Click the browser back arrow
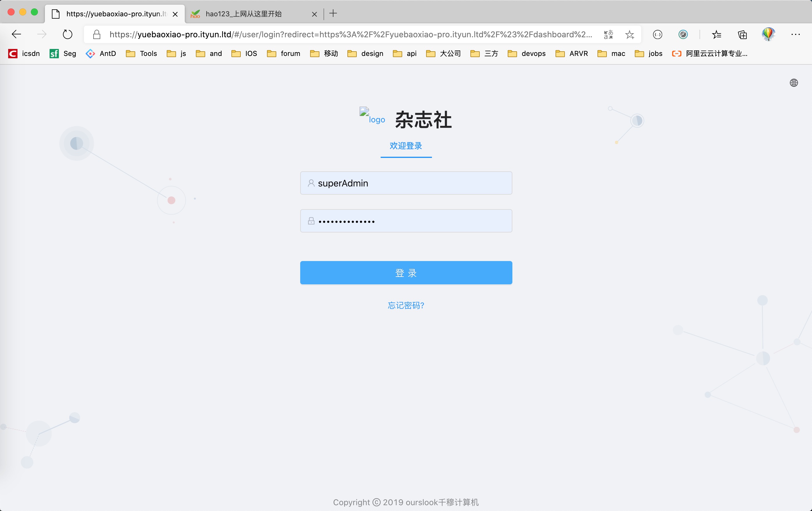812x511 pixels. [x=16, y=34]
